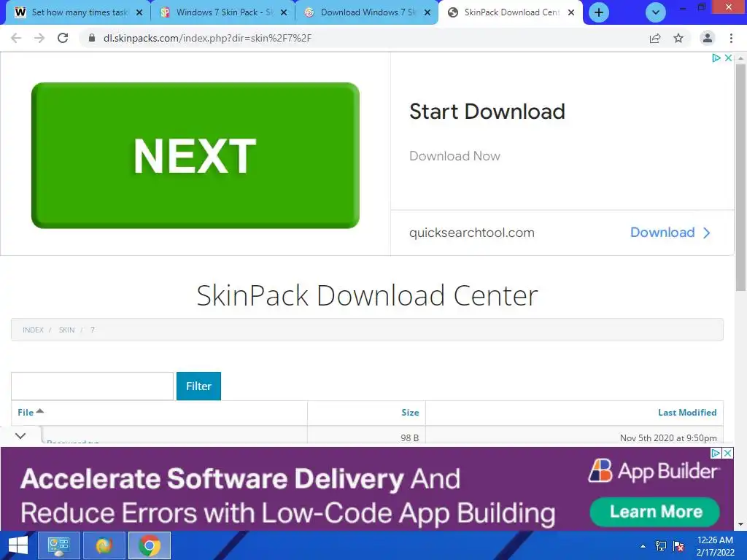Click the SKIN breadcrumb link
This screenshot has width=747, height=560.
pyautogui.click(x=66, y=330)
